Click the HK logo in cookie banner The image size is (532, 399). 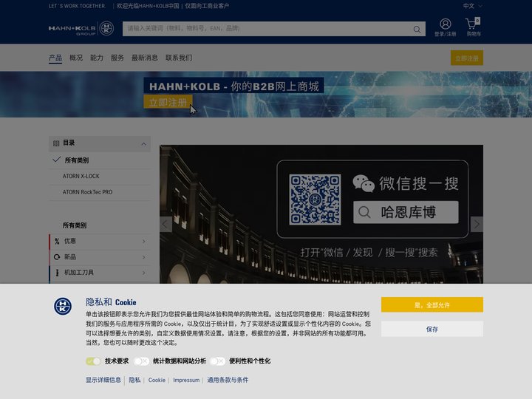tap(63, 306)
